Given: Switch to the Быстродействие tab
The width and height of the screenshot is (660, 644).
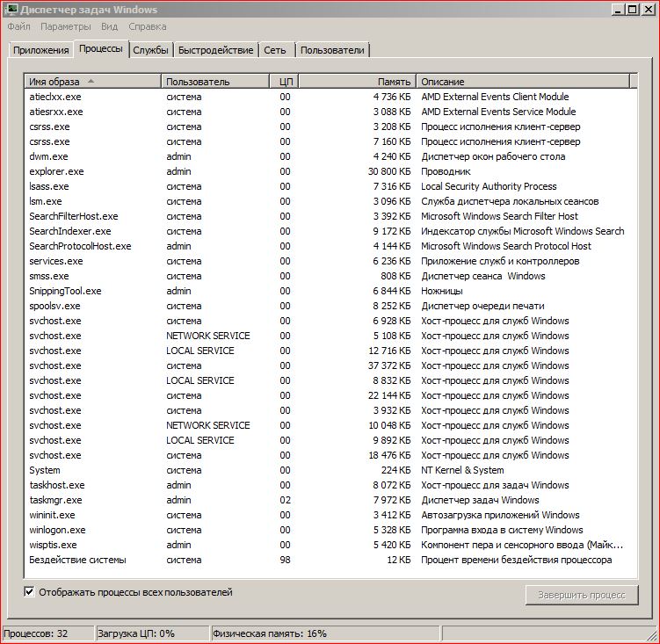Looking at the screenshot, I should [x=214, y=50].
